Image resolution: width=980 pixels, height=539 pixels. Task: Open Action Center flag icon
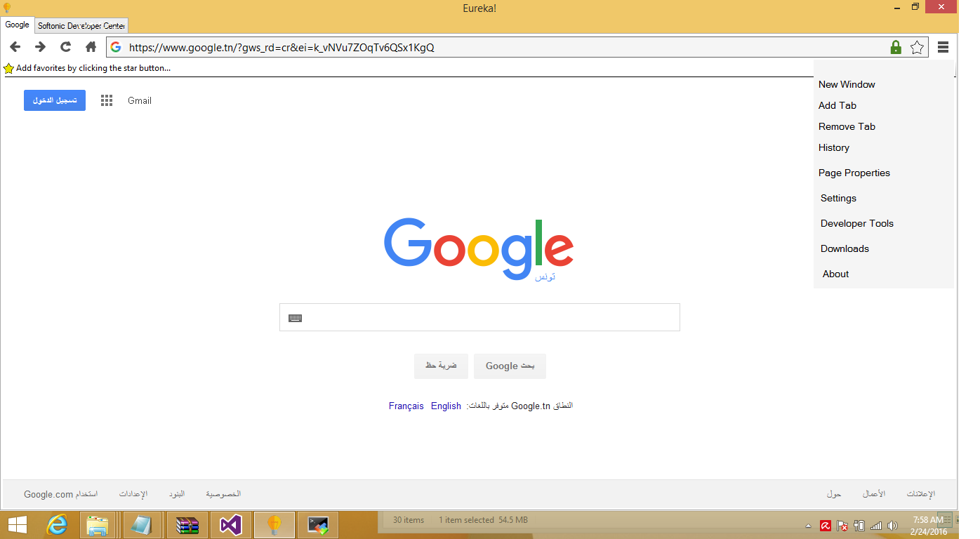point(842,525)
